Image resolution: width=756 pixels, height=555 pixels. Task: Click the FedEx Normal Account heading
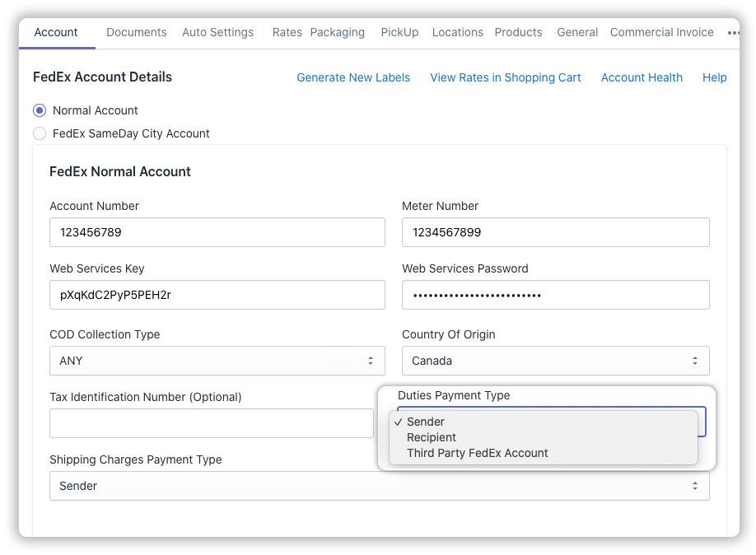click(x=120, y=171)
